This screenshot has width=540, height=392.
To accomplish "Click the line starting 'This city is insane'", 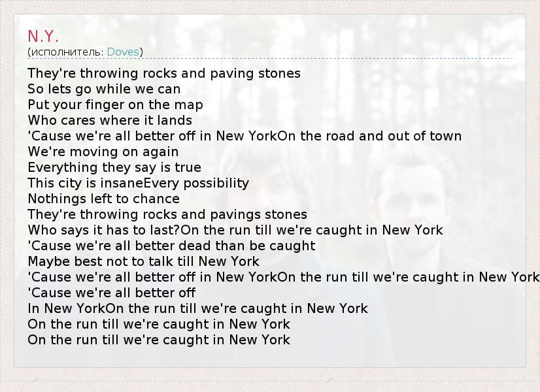I will click(138, 183).
